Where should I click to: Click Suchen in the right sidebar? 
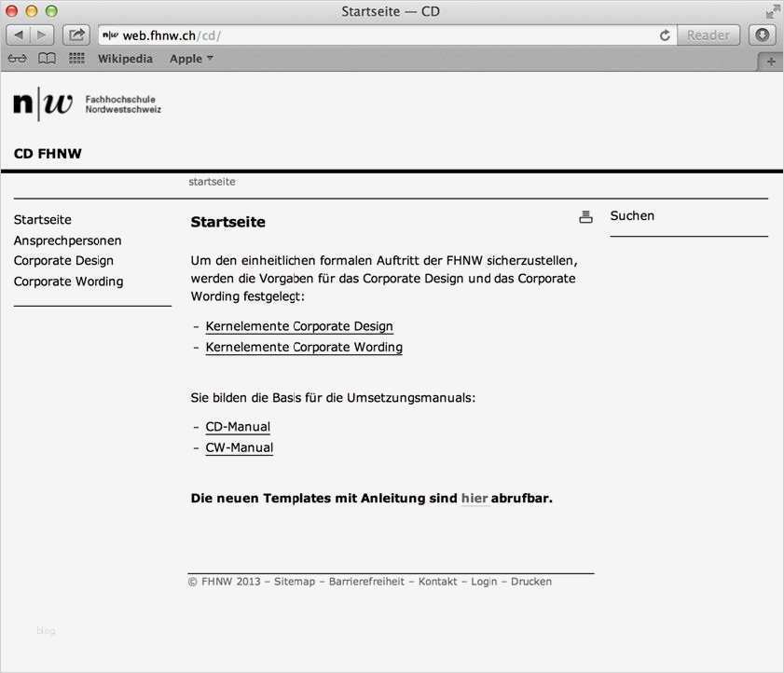[x=632, y=215]
